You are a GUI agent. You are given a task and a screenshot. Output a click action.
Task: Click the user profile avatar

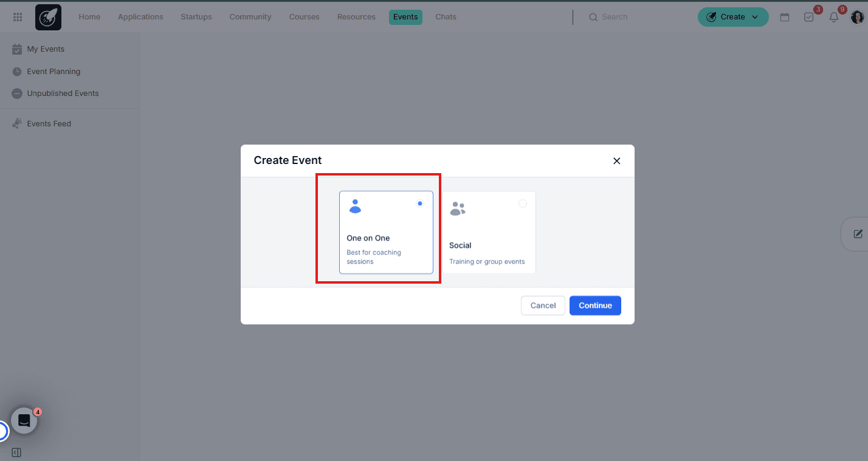click(x=857, y=17)
